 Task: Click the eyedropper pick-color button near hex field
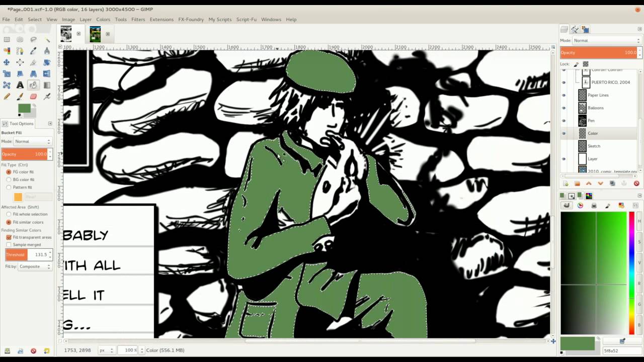[x=622, y=341]
